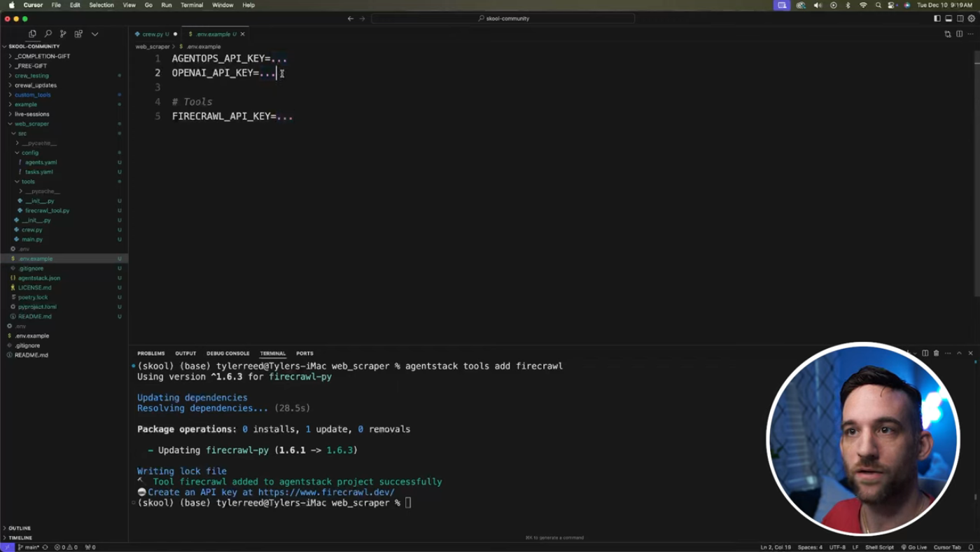Change language mode Shell Script
The width and height of the screenshot is (980, 552).
click(x=879, y=547)
